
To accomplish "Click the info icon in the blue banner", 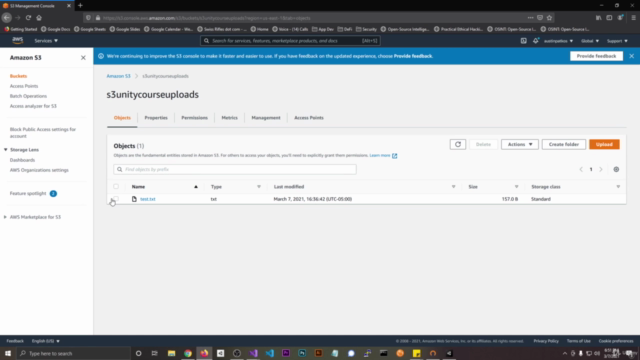I will tap(101, 56).
